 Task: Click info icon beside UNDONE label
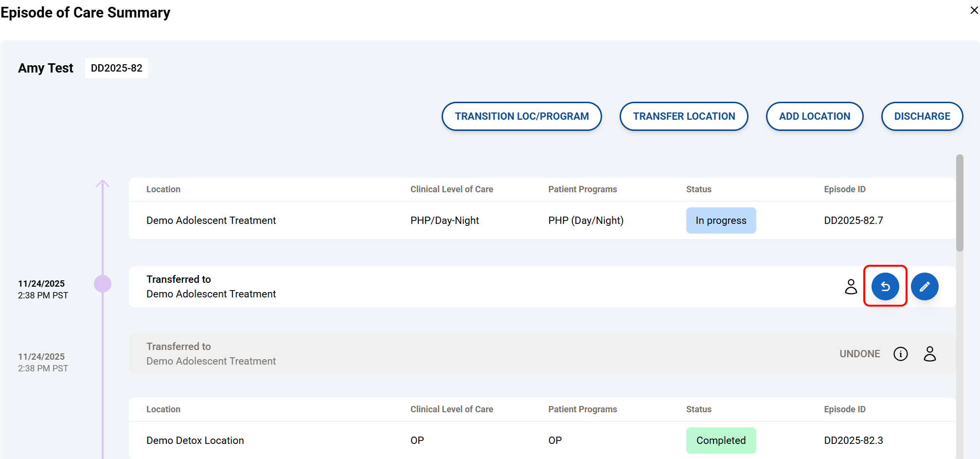pos(900,354)
